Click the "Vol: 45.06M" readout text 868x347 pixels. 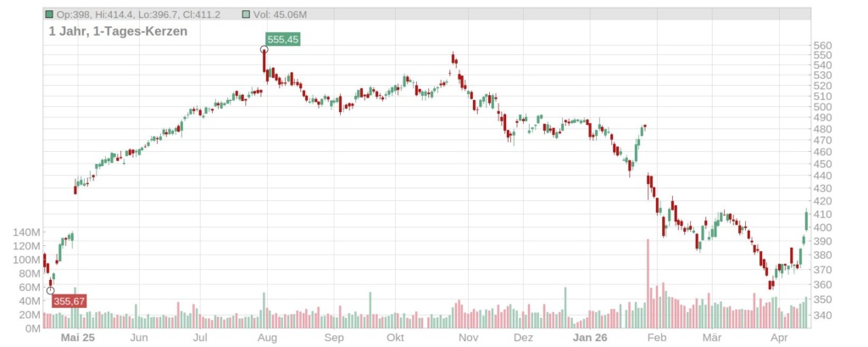click(280, 15)
